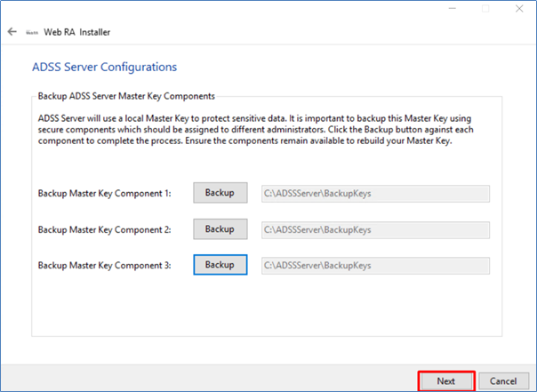This screenshot has height=392, width=537.
Task: Click the Master Key description paragraph
Action: tap(256, 130)
